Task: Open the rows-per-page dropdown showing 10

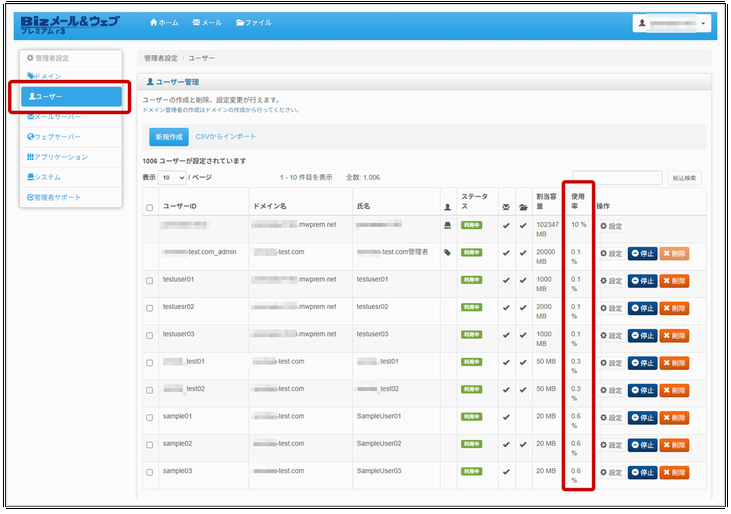Action: (172, 177)
